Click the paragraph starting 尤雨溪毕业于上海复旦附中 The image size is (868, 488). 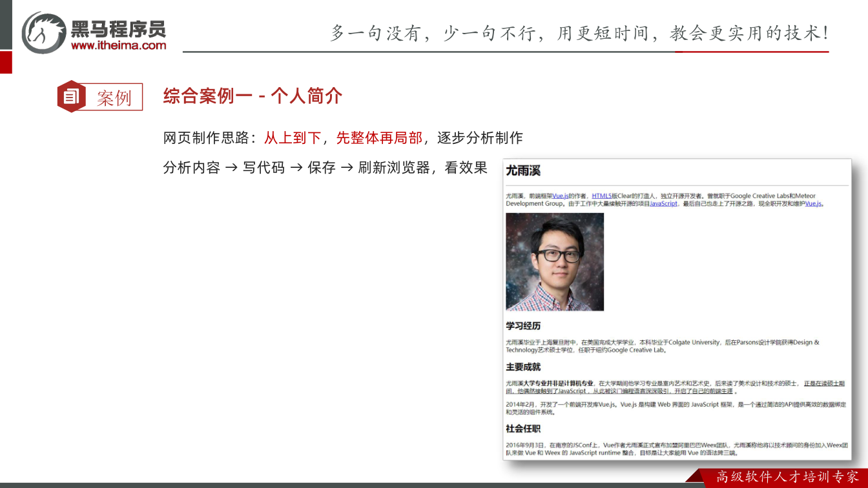662,346
